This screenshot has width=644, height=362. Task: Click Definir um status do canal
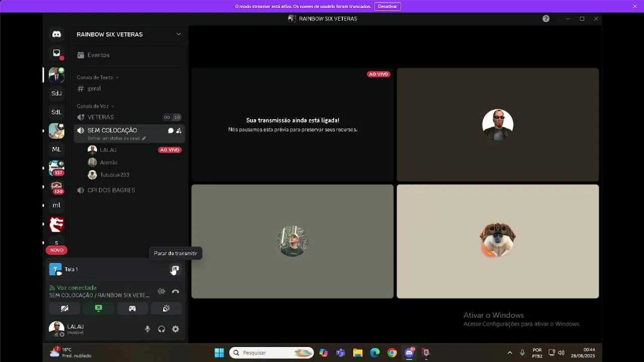pyautogui.click(x=117, y=138)
